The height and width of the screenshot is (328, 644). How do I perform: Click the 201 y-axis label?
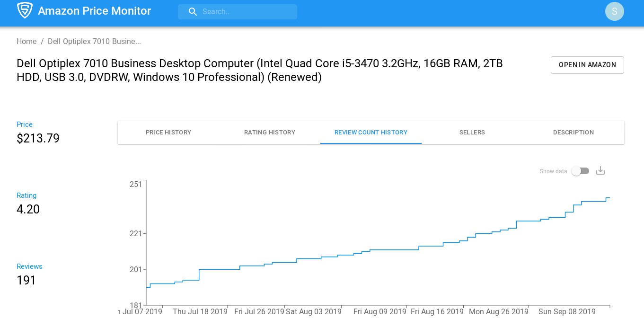pyautogui.click(x=136, y=269)
